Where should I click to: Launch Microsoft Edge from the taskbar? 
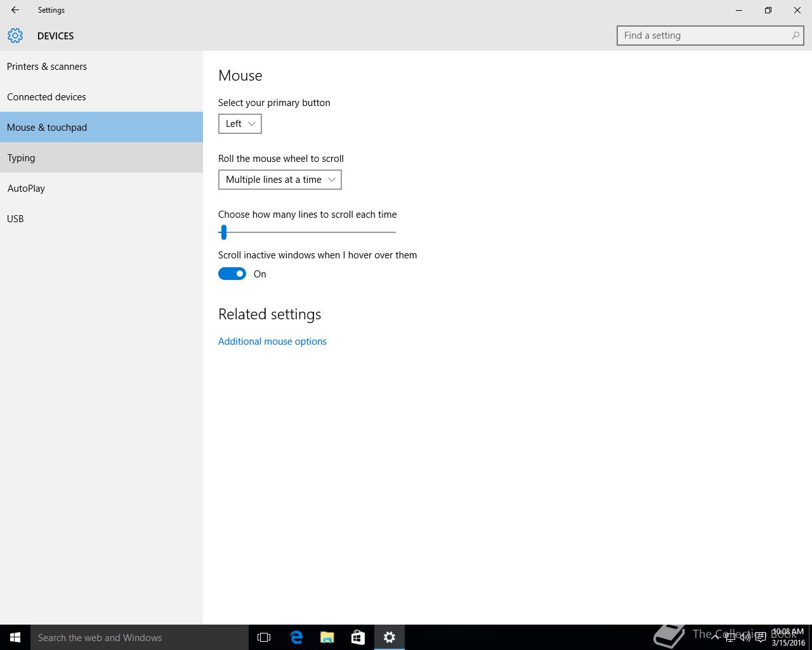296,637
